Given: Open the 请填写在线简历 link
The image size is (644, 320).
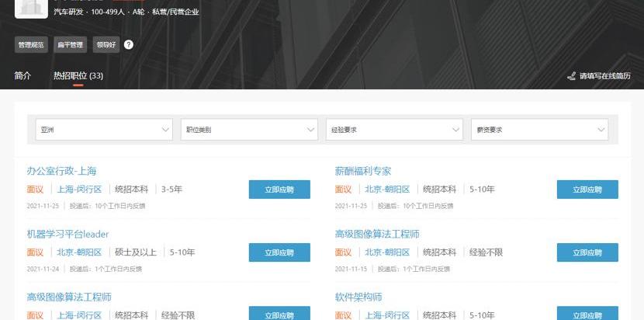Looking at the screenshot, I should point(604,76).
